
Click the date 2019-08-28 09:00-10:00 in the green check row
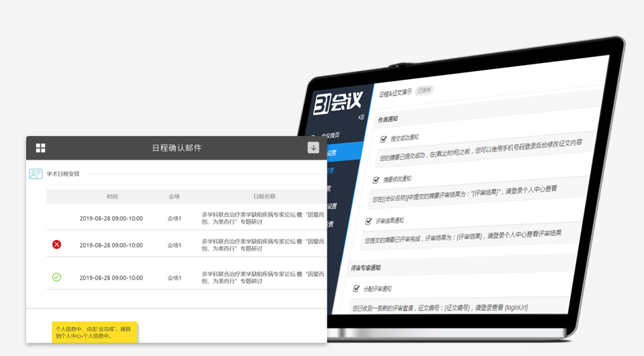pos(111,278)
